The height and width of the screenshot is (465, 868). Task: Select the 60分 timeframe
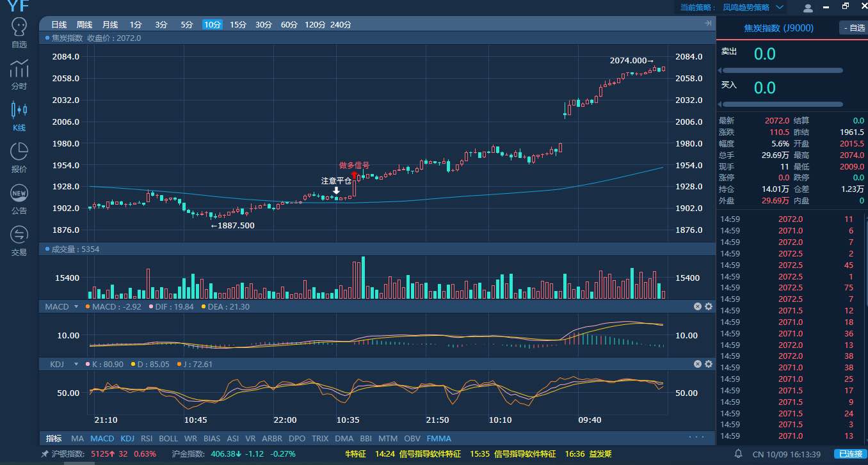289,24
